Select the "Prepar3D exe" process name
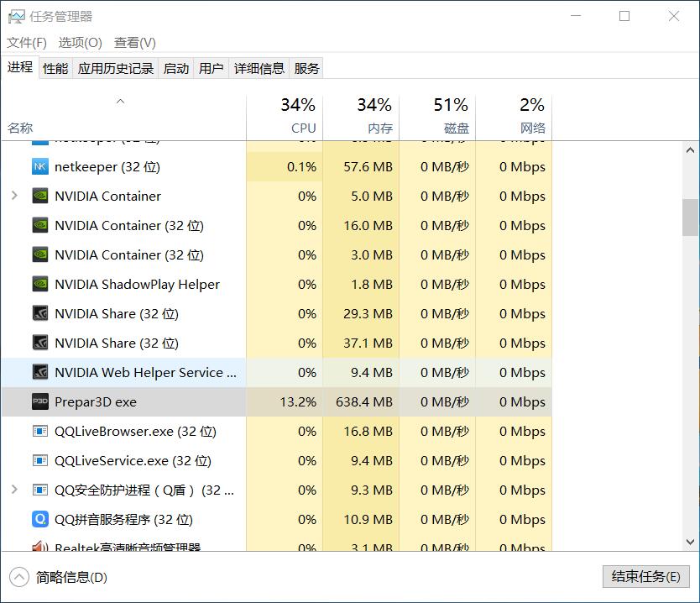Screen dimensions: 700x603 (96, 402)
